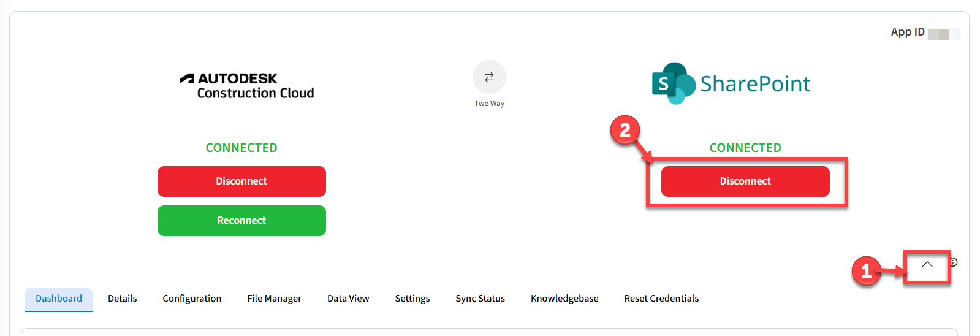Click the Autodesk Construction Cloud logo
The image size is (980, 336).
coord(247,86)
